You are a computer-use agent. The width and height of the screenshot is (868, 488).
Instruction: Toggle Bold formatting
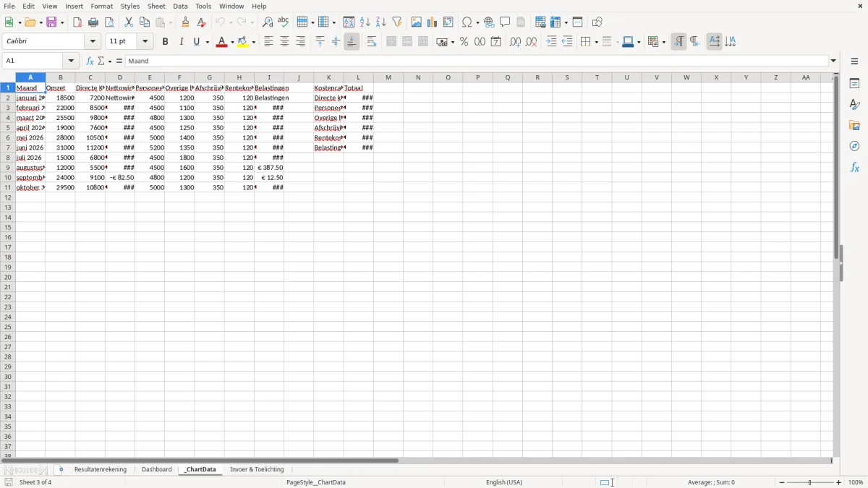(x=166, y=42)
